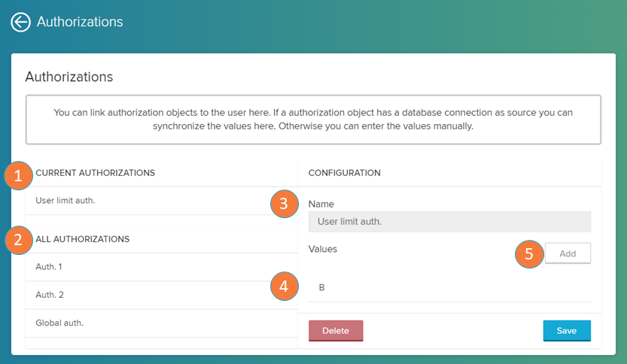The height and width of the screenshot is (364, 627).
Task: Click orange marker number 4
Action: (x=285, y=287)
